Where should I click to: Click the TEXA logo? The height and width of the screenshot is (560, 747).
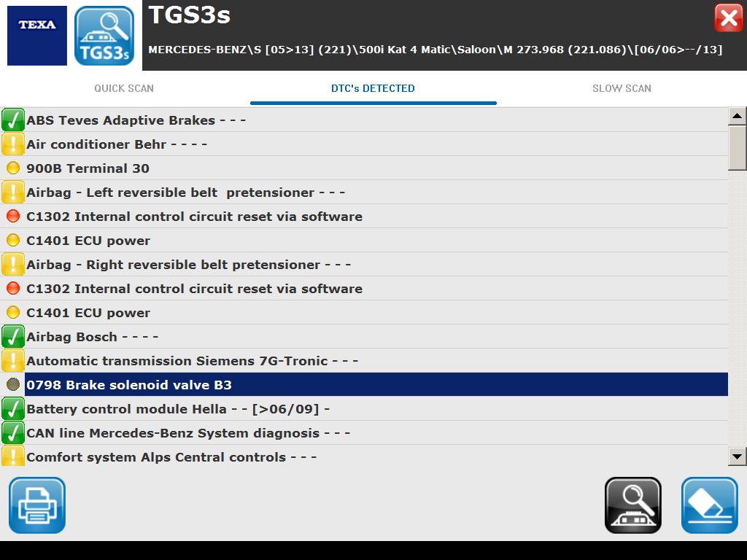pyautogui.click(x=37, y=36)
